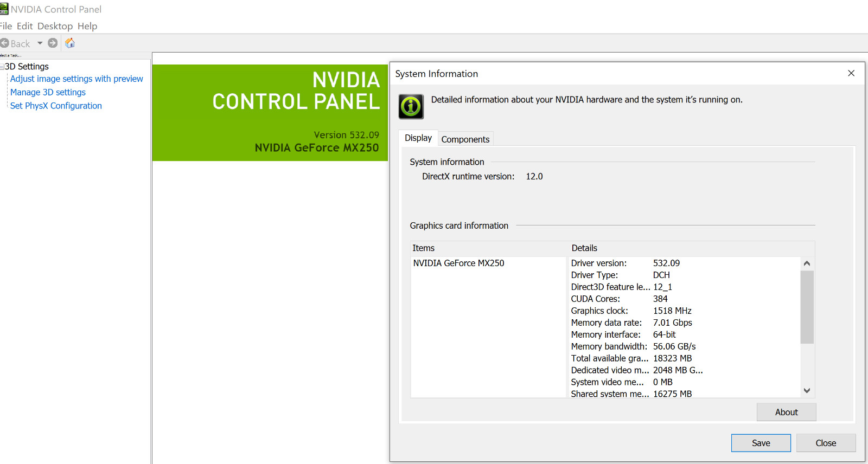
Task: Open the Help menu
Action: coord(87,26)
